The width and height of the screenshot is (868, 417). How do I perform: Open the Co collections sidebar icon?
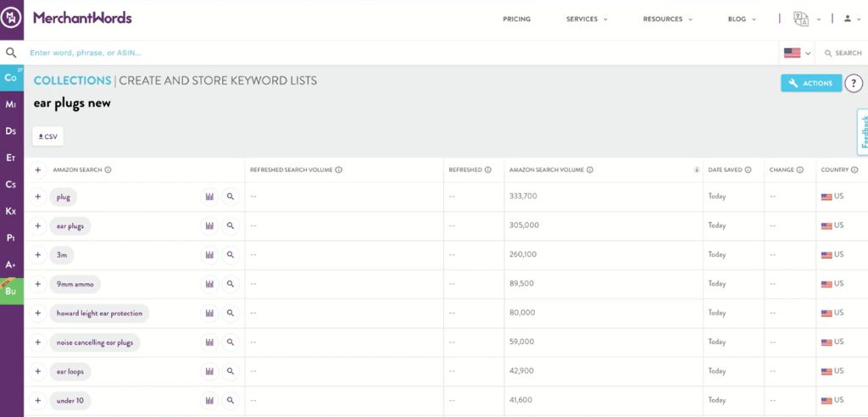pos(11,78)
